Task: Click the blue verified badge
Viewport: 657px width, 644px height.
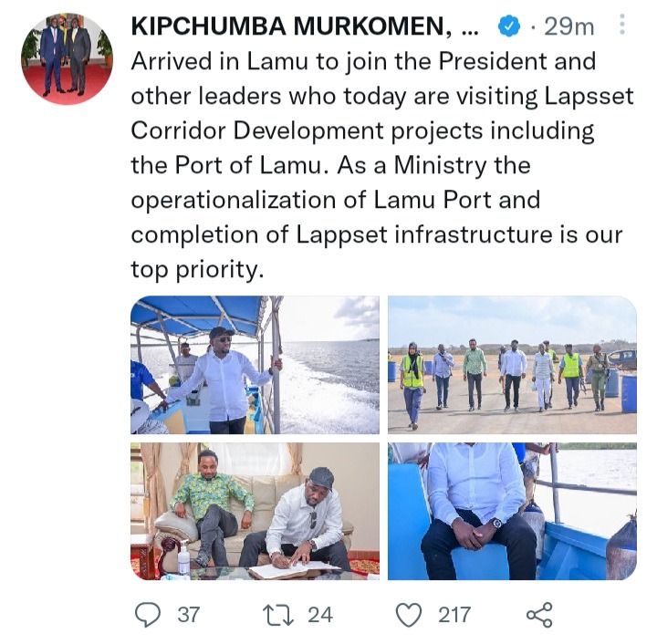Action: pos(508,26)
